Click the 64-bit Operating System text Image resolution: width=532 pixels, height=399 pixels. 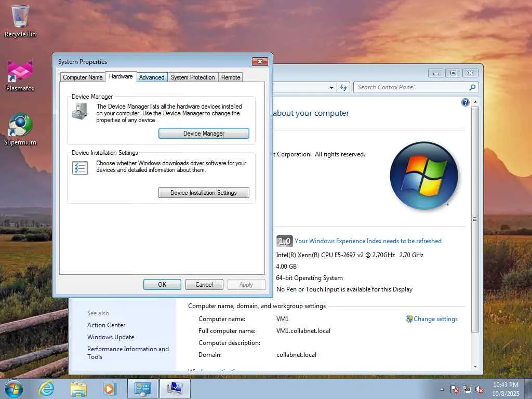[310, 278]
